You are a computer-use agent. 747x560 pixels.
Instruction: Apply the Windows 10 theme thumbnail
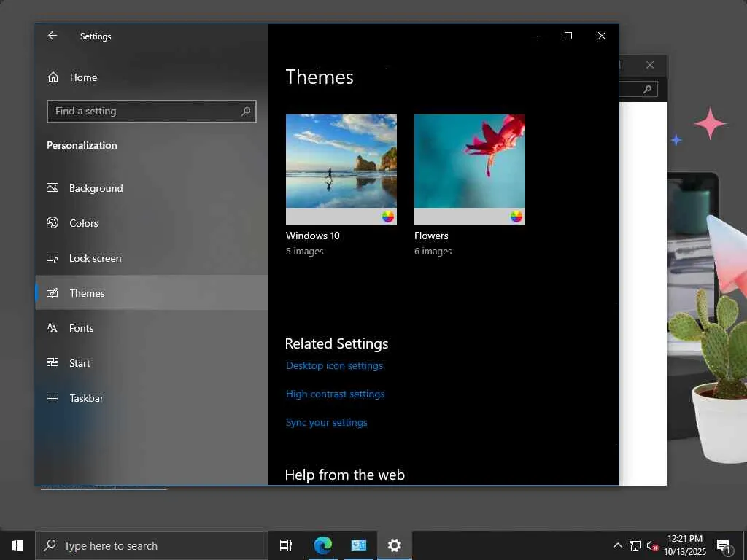tap(341, 169)
